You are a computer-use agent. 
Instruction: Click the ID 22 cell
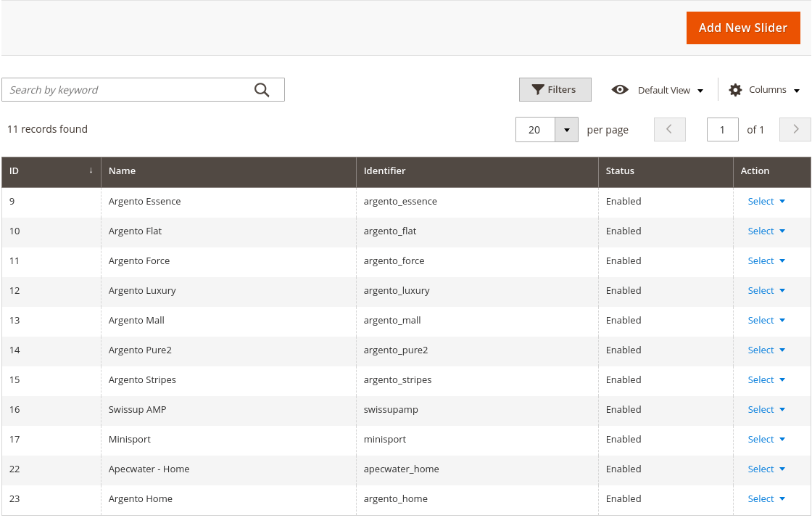click(x=51, y=469)
